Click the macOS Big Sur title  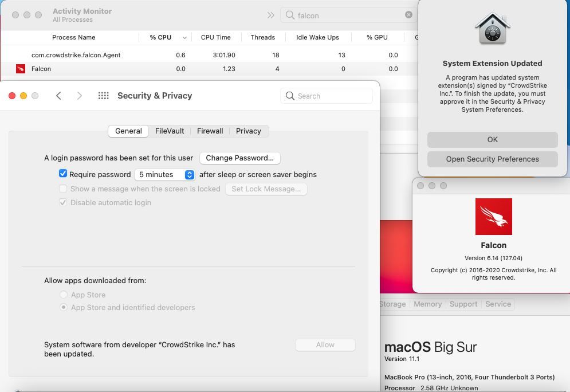coord(430,347)
